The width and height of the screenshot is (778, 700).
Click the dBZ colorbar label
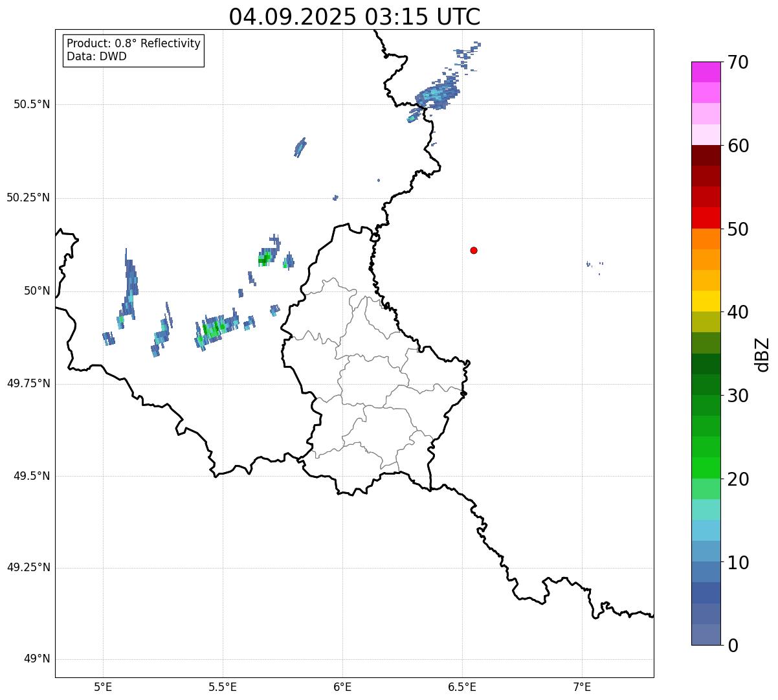(762, 354)
